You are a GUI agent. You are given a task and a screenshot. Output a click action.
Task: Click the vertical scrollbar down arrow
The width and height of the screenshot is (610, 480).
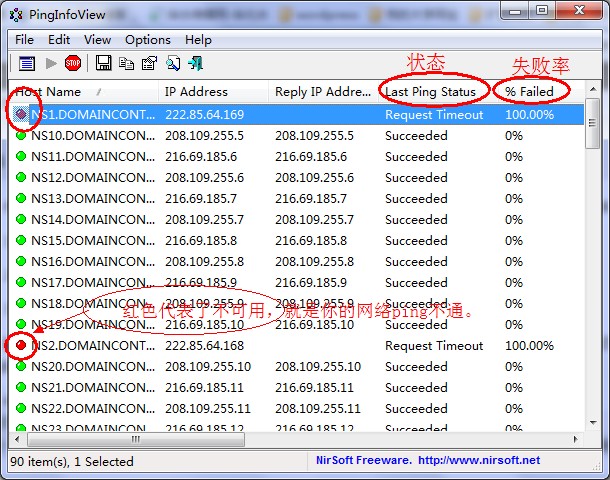(x=593, y=423)
